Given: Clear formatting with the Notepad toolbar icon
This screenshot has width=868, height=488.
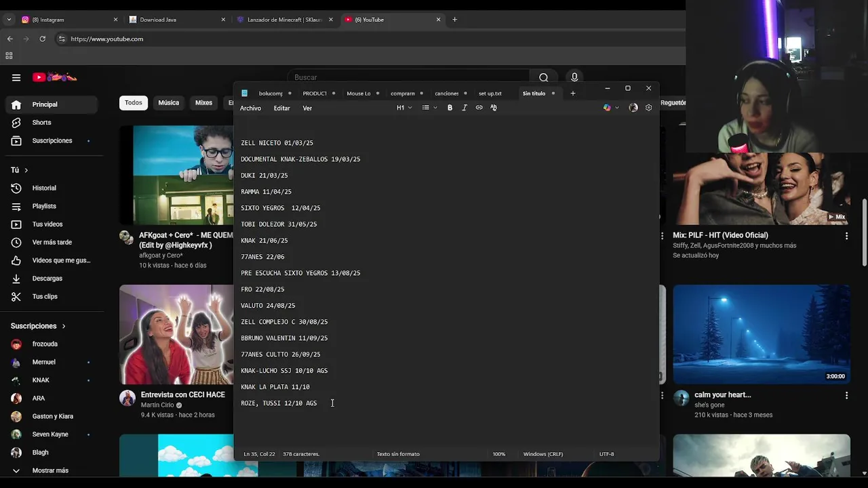Looking at the screenshot, I should click(494, 108).
